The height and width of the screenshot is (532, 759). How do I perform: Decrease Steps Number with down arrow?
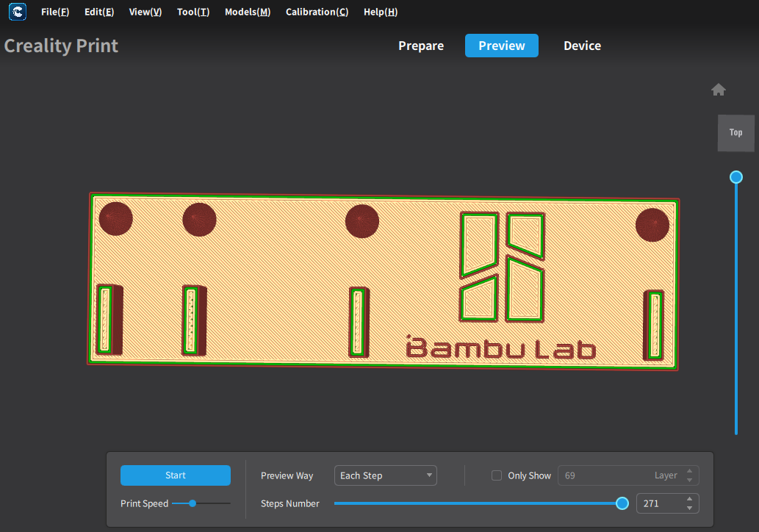(x=690, y=508)
